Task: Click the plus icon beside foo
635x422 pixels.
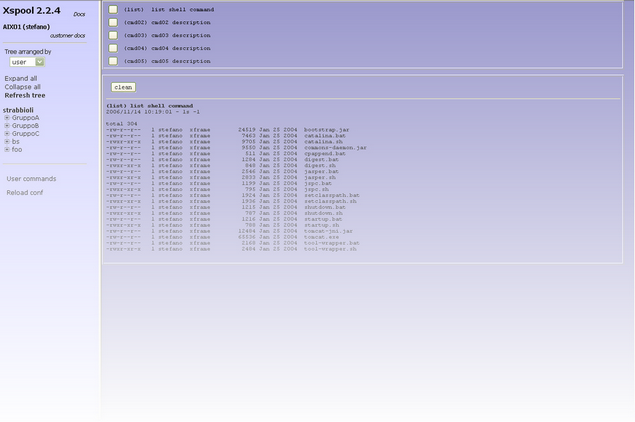Action: coord(7,149)
